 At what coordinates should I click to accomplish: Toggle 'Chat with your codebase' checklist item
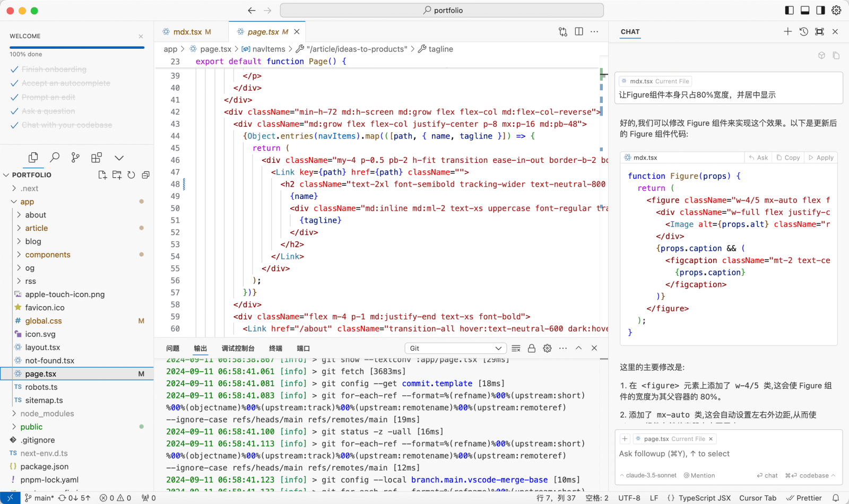[x=61, y=125]
